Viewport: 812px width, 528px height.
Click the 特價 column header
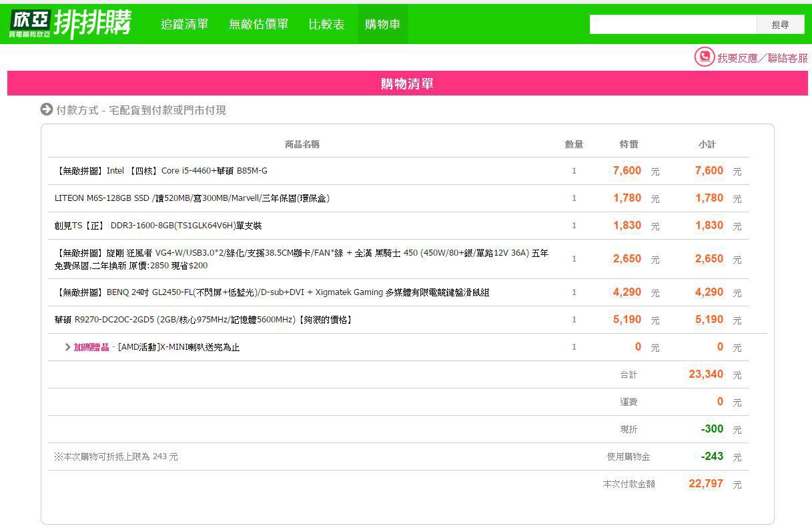coord(629,144)
